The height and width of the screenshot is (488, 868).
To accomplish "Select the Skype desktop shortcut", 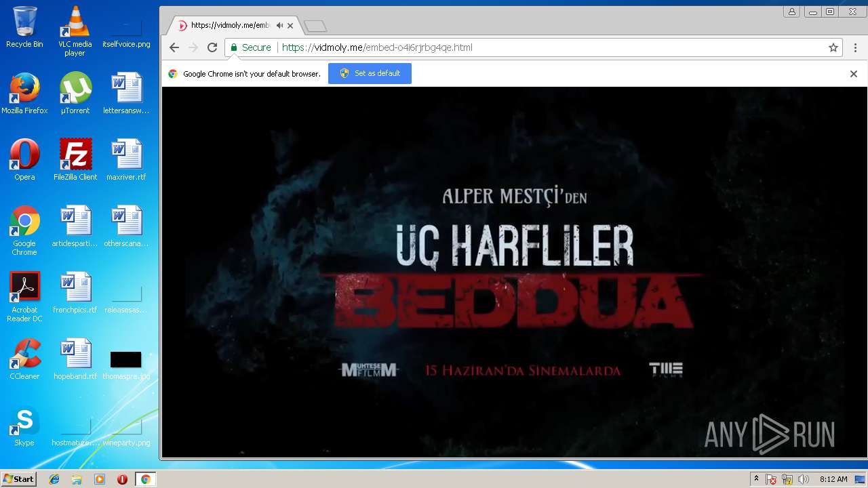I will click(x=24, y=426).
